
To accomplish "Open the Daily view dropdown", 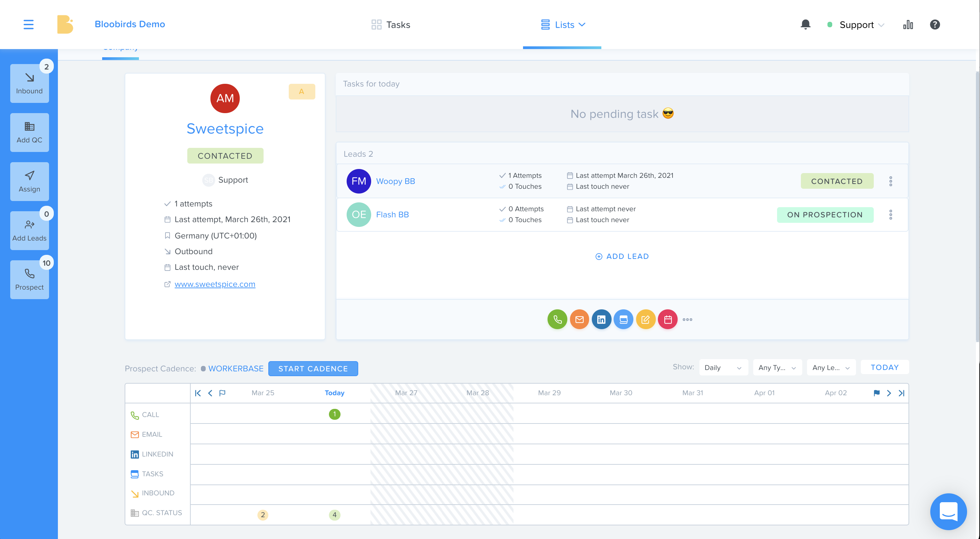I will click(x=723, y=367).
